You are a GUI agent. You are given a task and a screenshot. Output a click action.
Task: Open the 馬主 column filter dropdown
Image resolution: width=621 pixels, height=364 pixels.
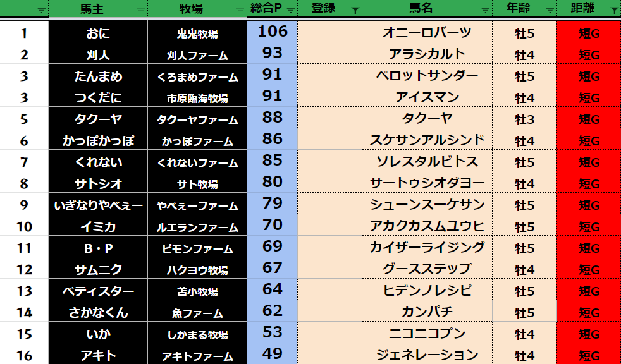[x=140, y=10]
